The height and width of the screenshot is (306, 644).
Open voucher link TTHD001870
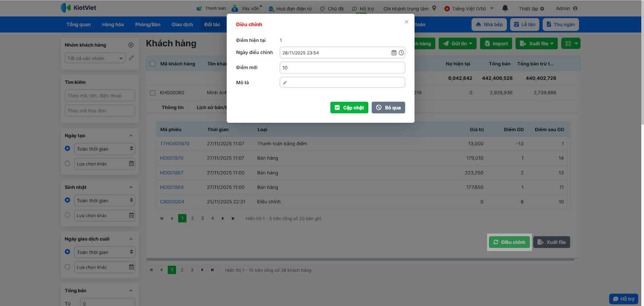click(175, 144)
